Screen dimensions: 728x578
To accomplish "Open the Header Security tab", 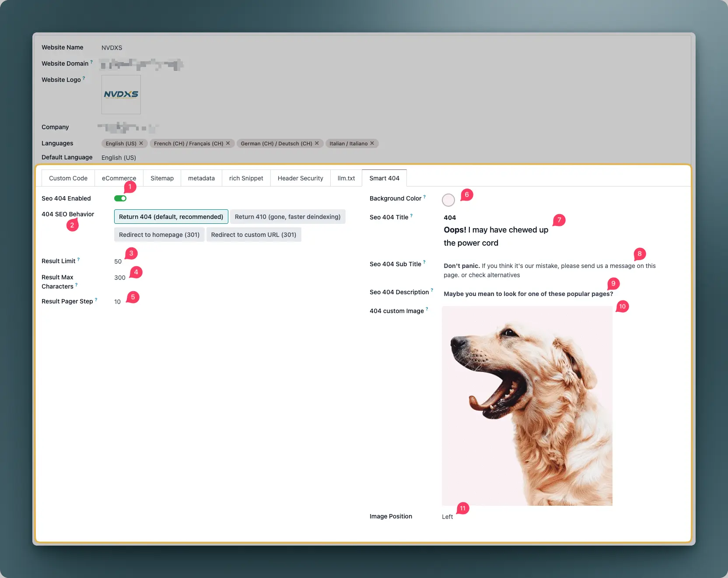I will pos(300,178).
